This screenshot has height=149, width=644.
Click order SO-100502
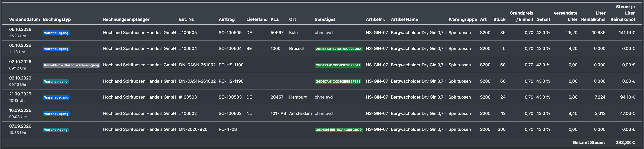pos(230,114)
